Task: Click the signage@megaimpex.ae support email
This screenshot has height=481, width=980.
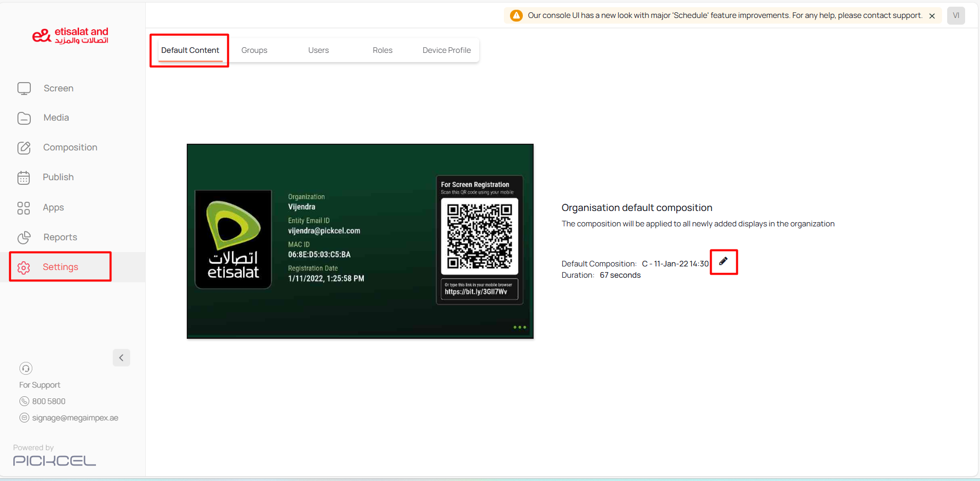Action: pyautogui.click(x=75, y=418)
